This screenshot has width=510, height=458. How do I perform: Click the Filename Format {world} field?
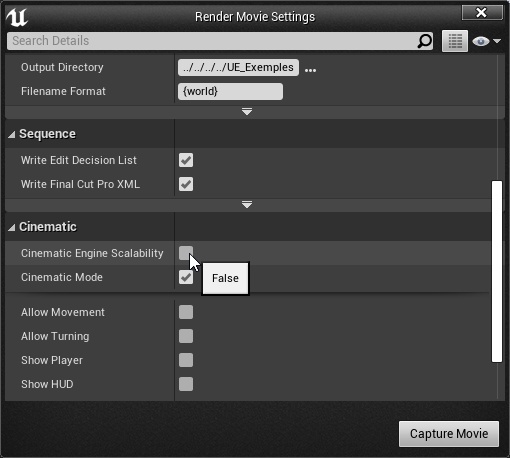230,91
